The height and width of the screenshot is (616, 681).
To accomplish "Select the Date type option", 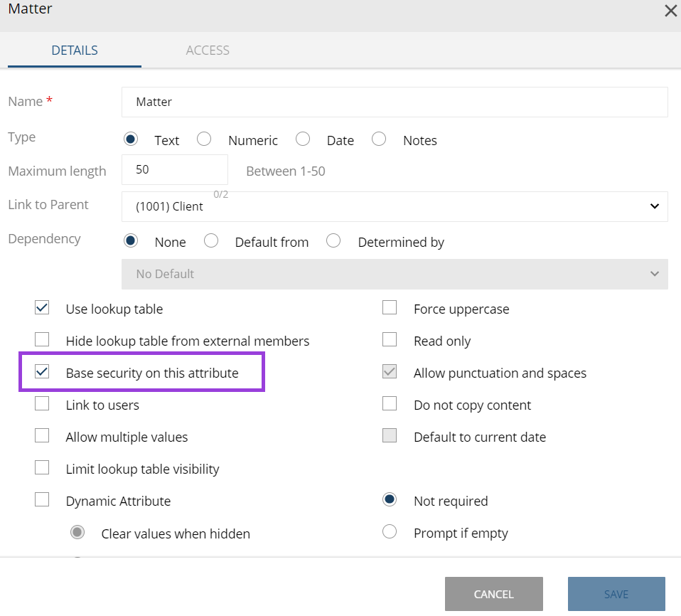I will point(303,139).
